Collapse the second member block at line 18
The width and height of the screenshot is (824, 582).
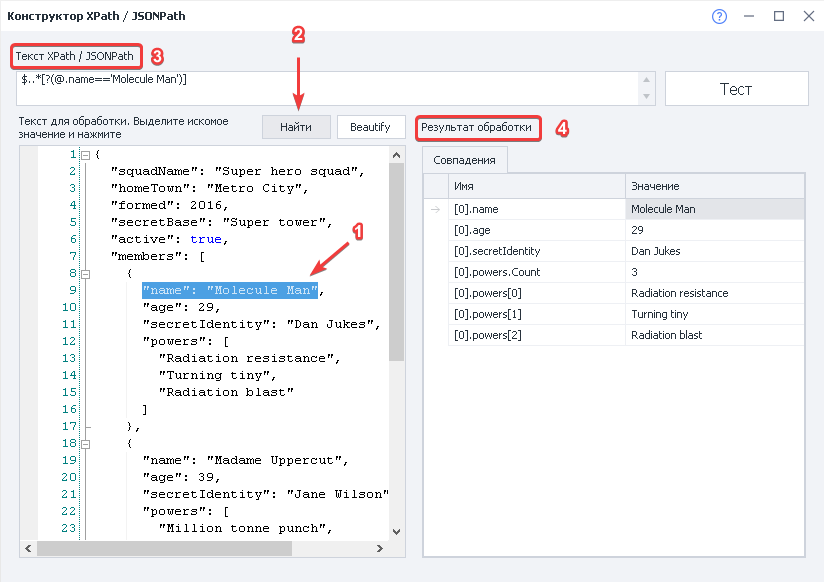coord(85,443)
